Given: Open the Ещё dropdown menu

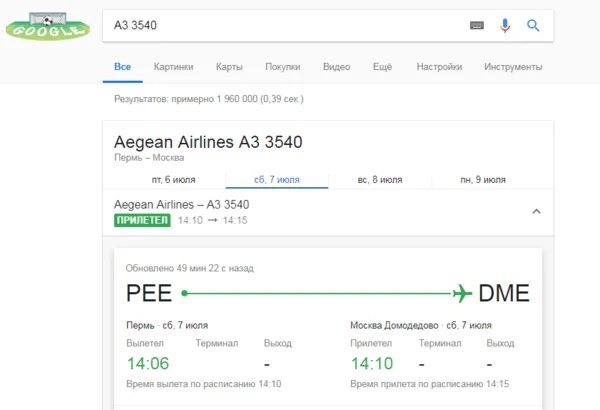Looking at the screenshot, I should pyautogui.click(x=382, y=67).
